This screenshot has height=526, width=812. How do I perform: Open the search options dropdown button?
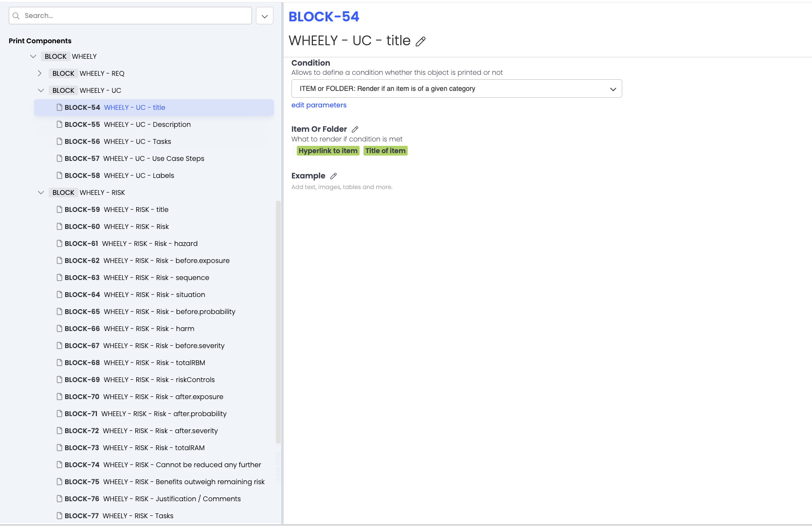(x=265, y=16)
